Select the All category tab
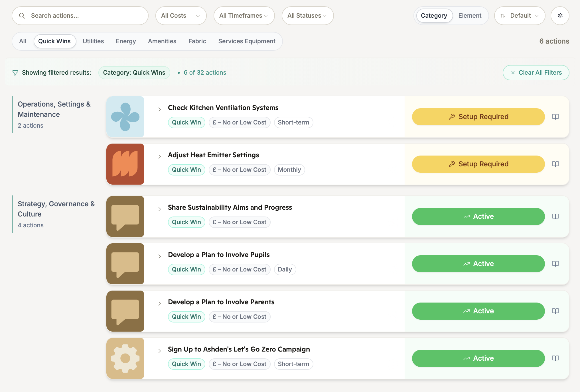 pyautogui.click(x=23, y=41)
